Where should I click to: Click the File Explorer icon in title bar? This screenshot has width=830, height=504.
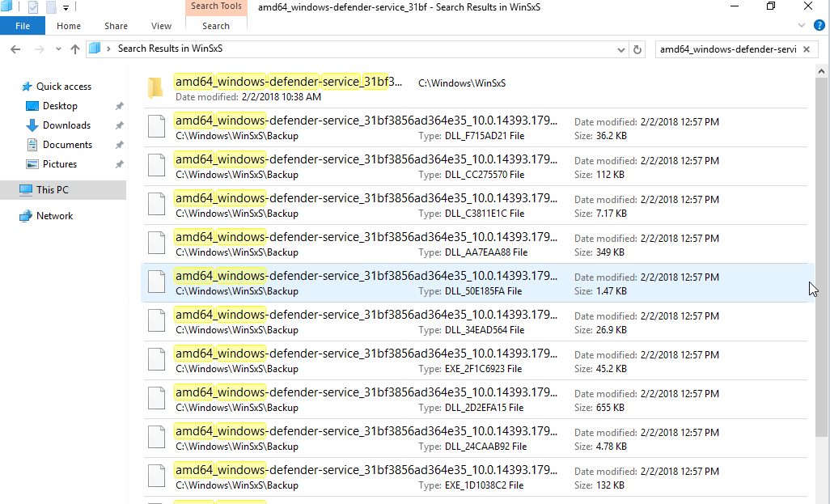pos(6,7)
